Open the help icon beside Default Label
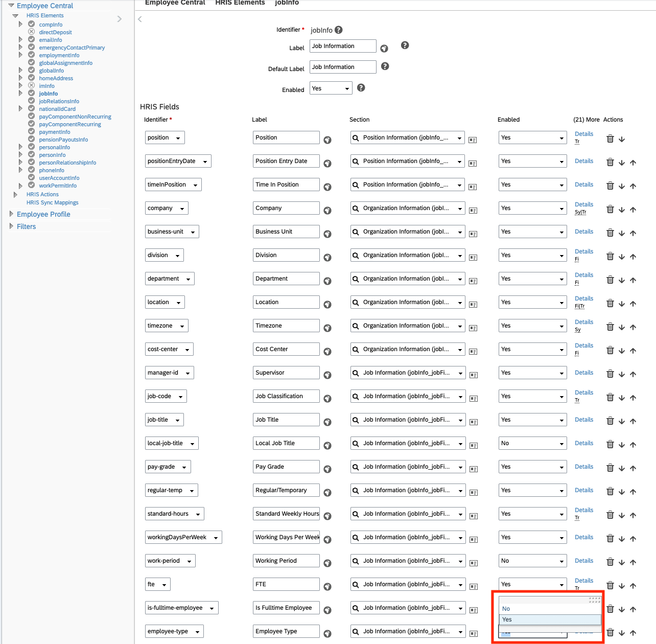Image resolution: width=656 pixels, height=644 pixels. pos(385,66)
